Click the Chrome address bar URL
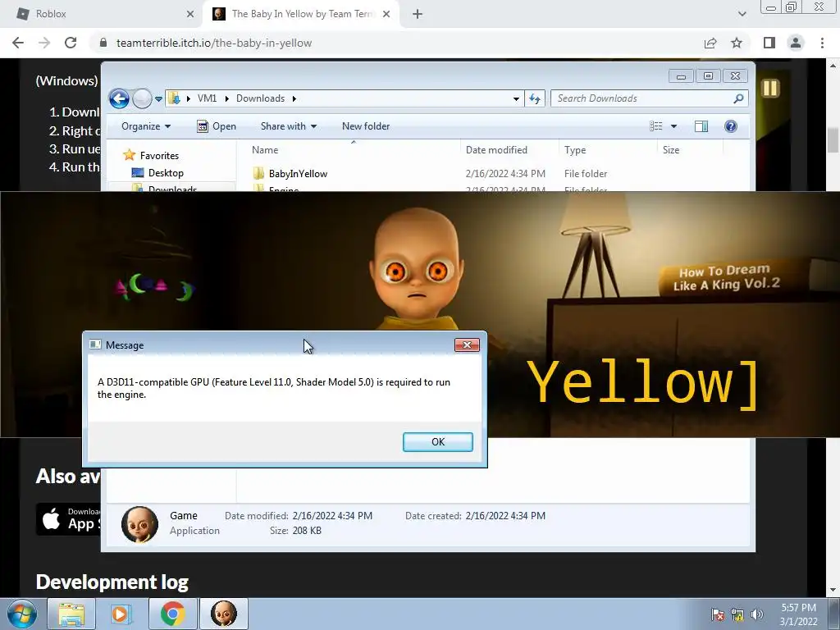This screenshot has height=630, width=840. [214, 43]
